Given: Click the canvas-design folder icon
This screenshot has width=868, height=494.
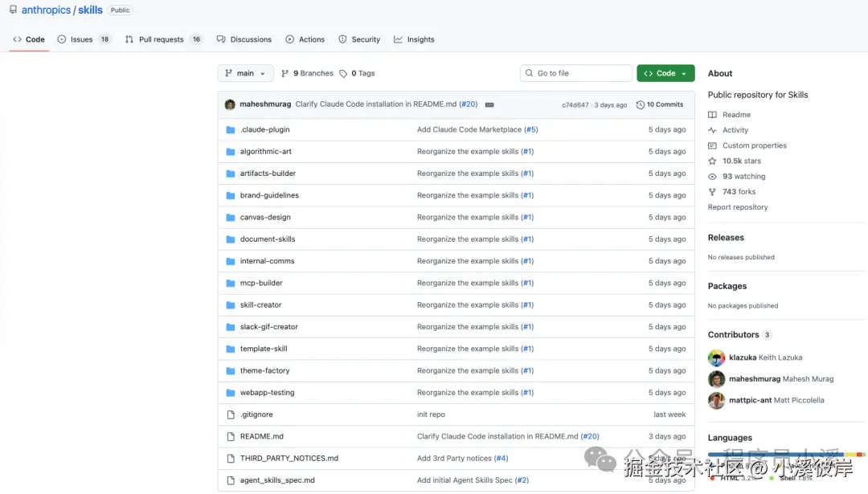Looking at the screenshot, I should coord(231,218).
